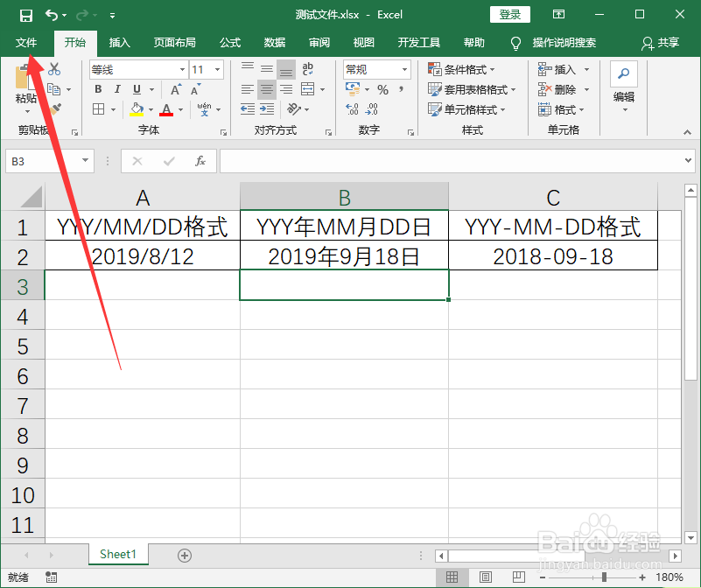Add a new sheet with the plus icon
701x588 pixels.
tap(185, 556)
